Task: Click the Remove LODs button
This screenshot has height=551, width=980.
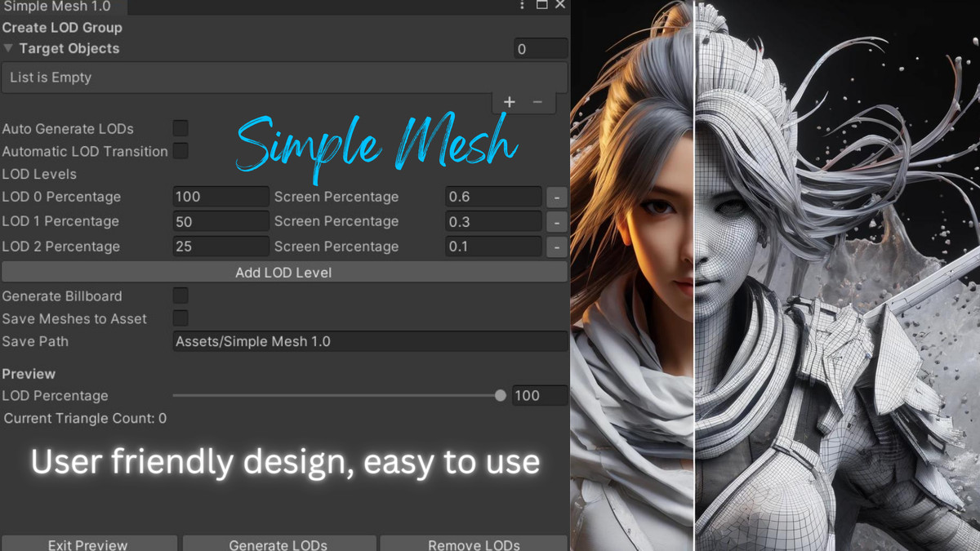Action: 474,544
